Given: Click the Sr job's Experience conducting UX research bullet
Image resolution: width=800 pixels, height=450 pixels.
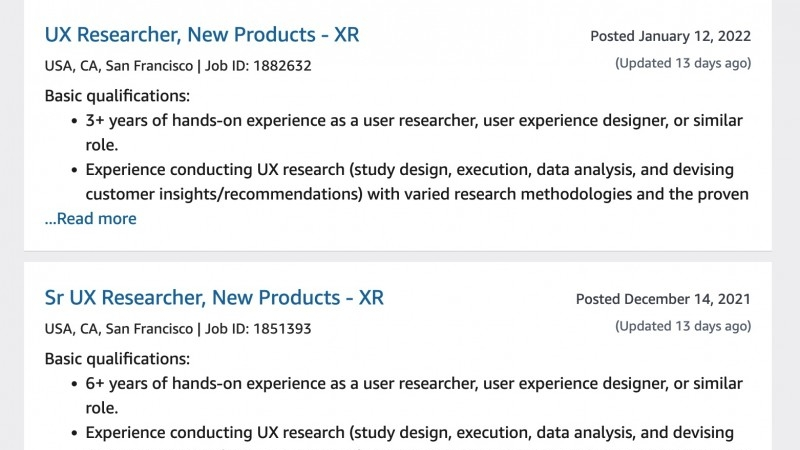Looking at the screenshot, I should pos(410,433).
